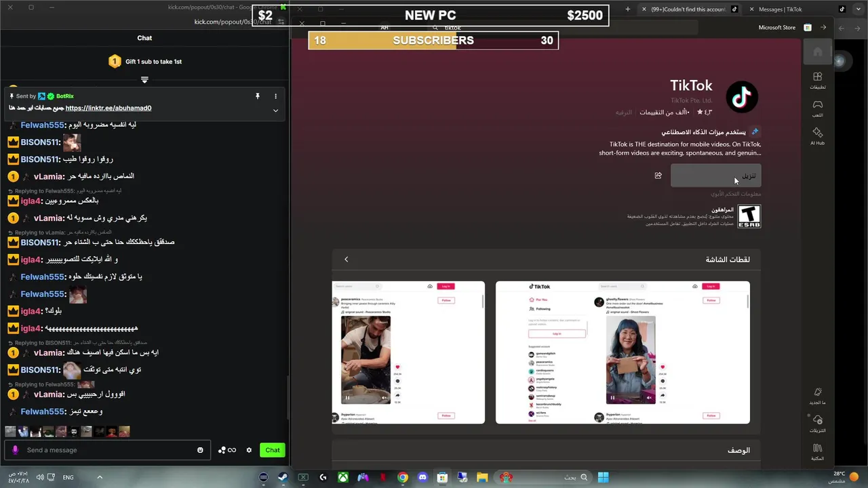
Task: Click the تنزيل download button
Action: pos(715,176)
